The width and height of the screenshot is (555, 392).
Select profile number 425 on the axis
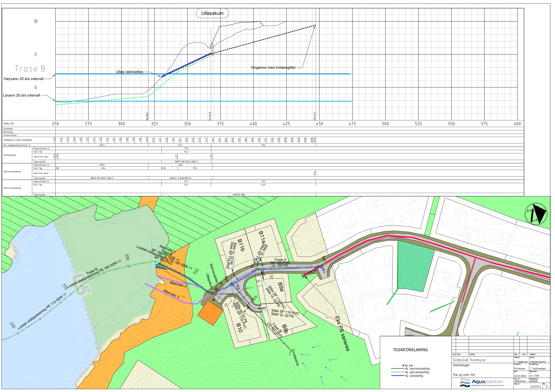(x=286, y=124)
